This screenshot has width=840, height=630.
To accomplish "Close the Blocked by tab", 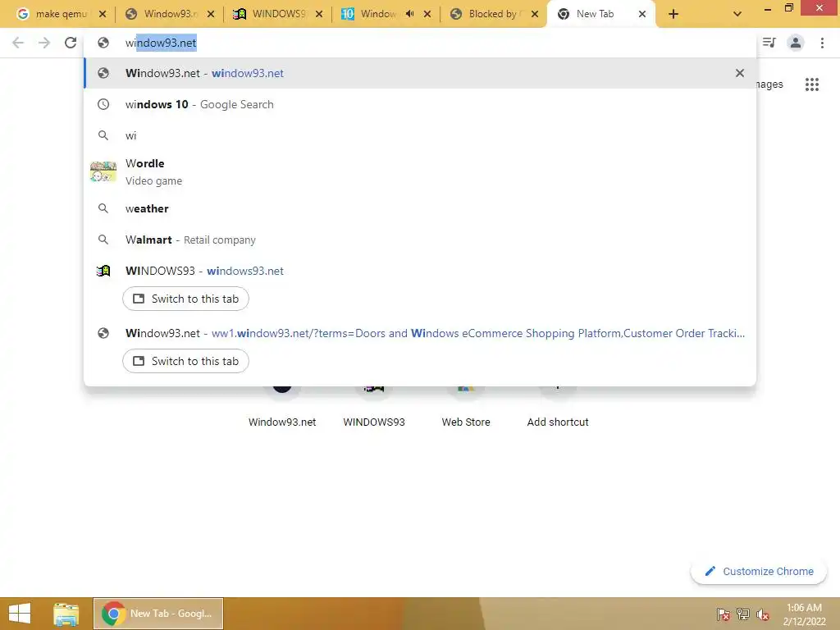I will pyautogui.click(x=535, y=14).
